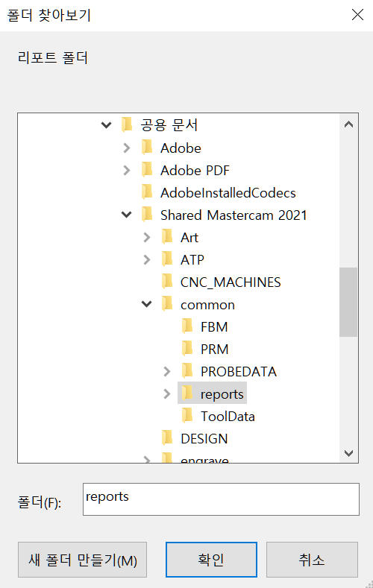Select the ATP folder label
Image resolution: width=373 pixels, height=588 pixels.
click(192, 260)
